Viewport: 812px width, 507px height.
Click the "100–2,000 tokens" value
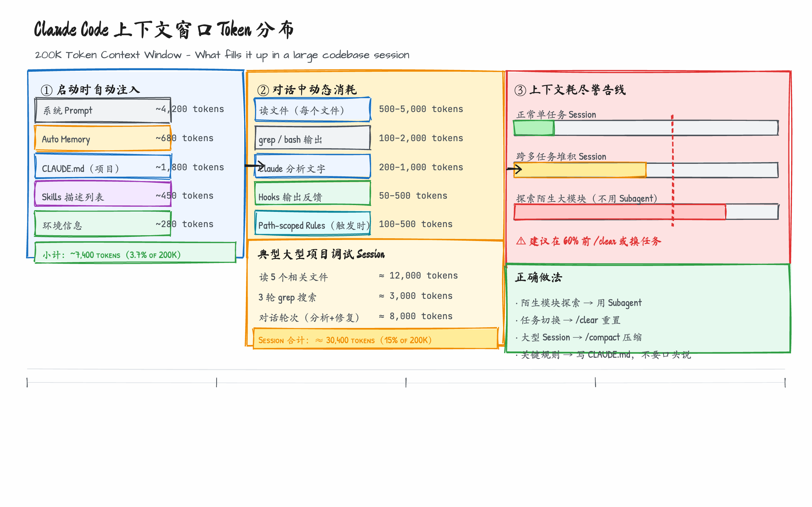pyautogui.click(x=421, y=138)
